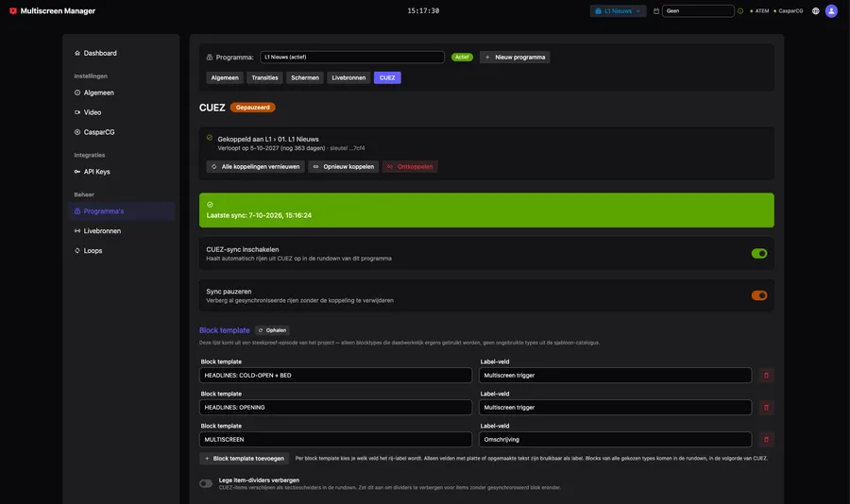Open CasparCG settings in the sidebar

[x=121, y=132]
